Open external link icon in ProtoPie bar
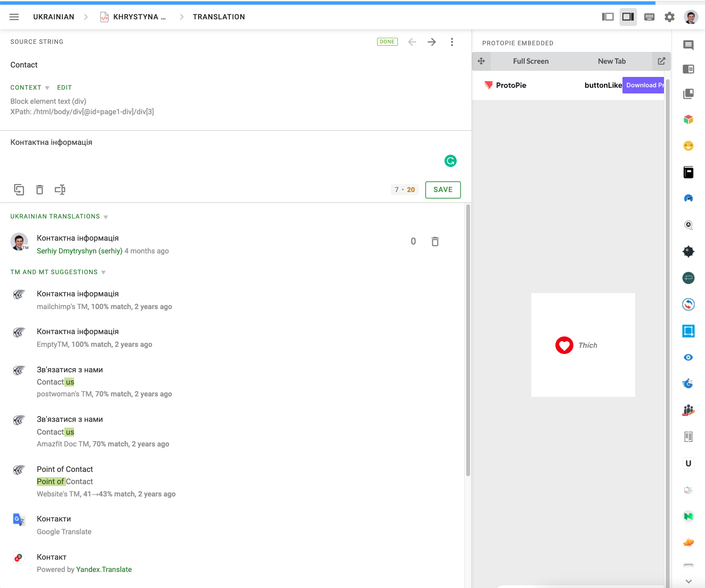The height and width of the screenshot is (588, 705). point(662,61)
